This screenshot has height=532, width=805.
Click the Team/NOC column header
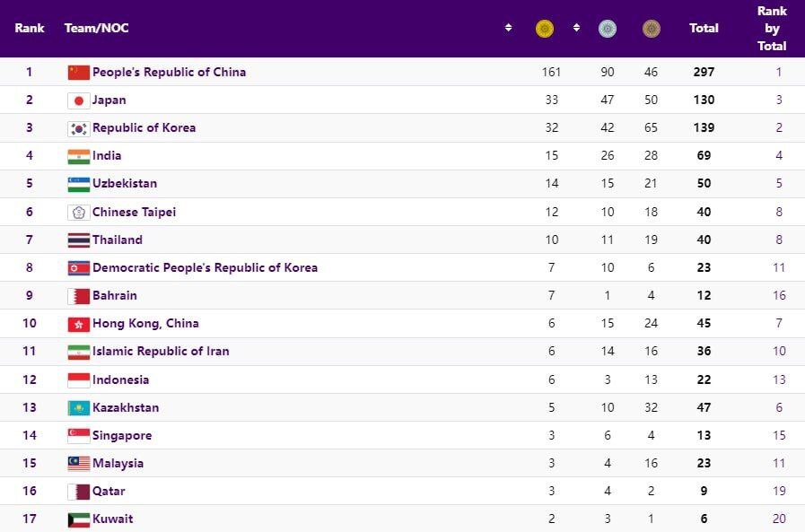(x=96, y=29)
